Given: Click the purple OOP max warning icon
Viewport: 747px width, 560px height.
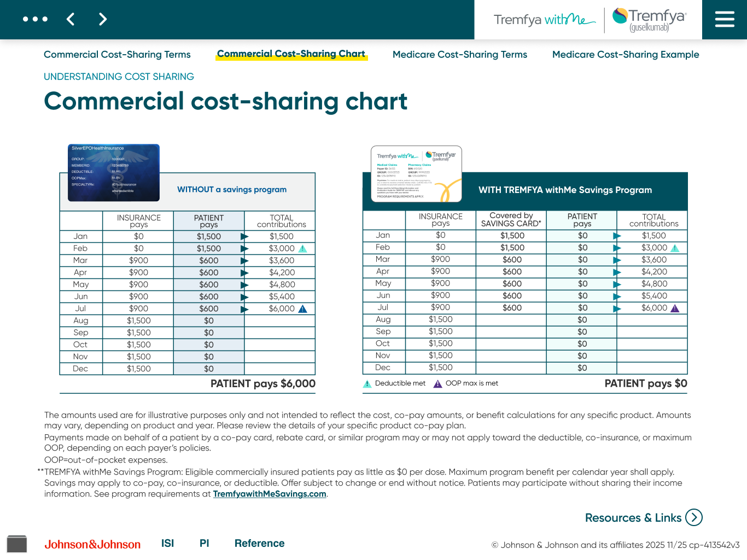Looking at the screenshot, I should coord(674,308).
